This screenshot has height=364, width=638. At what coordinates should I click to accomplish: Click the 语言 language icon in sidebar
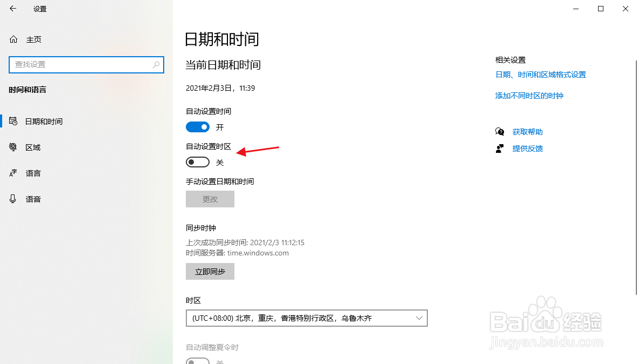point(13,173)
